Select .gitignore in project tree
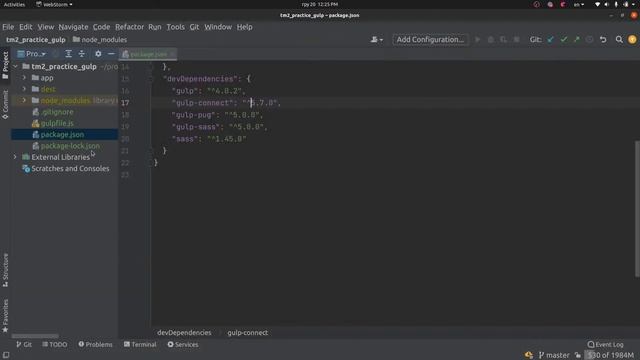Image resolution: width=640 pixels, height=360 pixels. (x=57, y=111)
